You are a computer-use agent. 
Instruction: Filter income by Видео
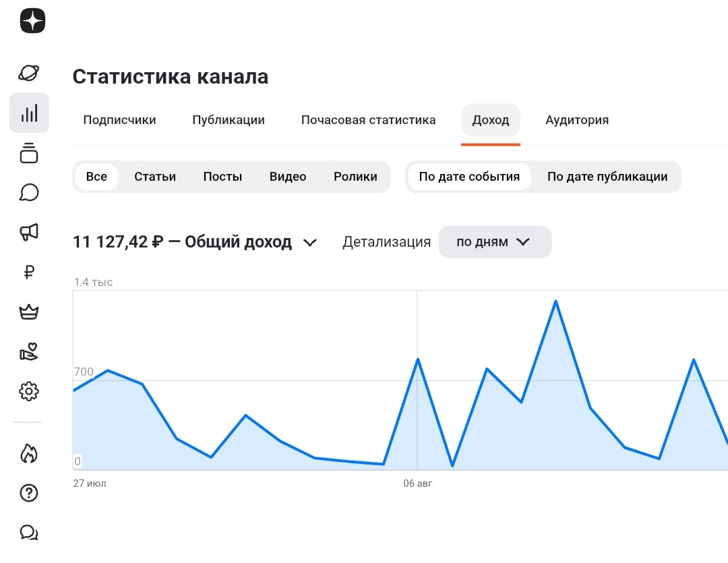[x=288, y=177]
